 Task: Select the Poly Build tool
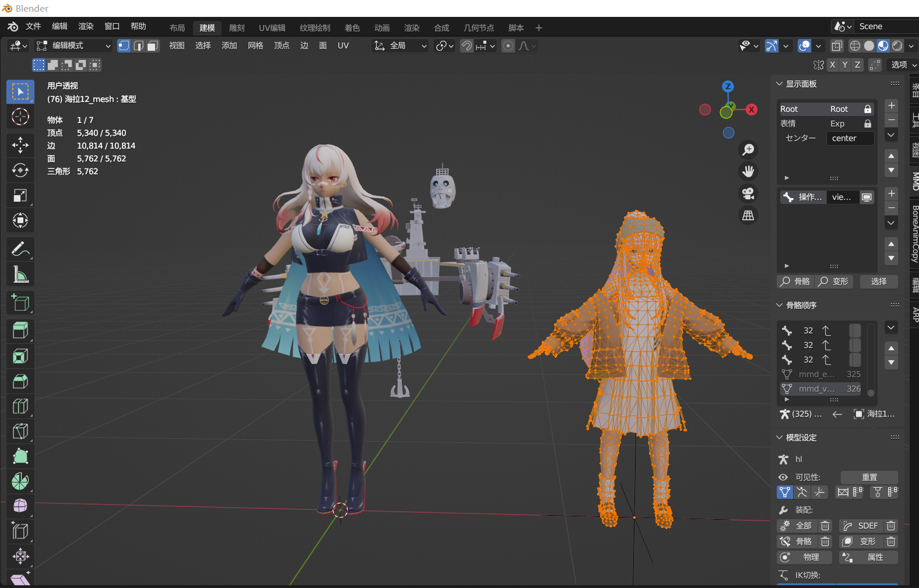[x=20, y=456]
